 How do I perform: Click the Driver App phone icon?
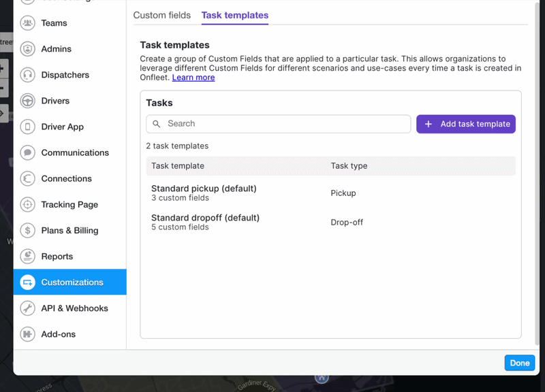(27, 127)
